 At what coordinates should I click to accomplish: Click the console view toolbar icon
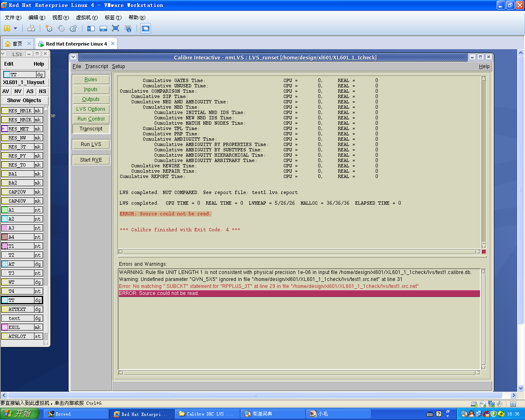[x=146, y=28]
